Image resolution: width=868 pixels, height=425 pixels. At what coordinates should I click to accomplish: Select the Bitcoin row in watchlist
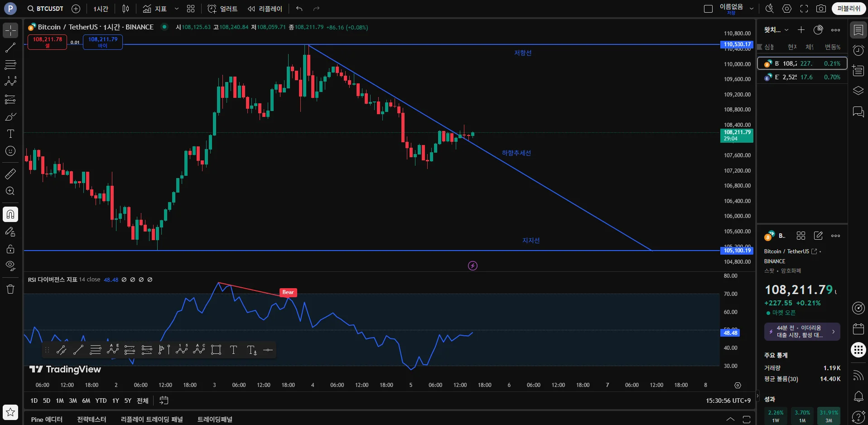(802, 63)
